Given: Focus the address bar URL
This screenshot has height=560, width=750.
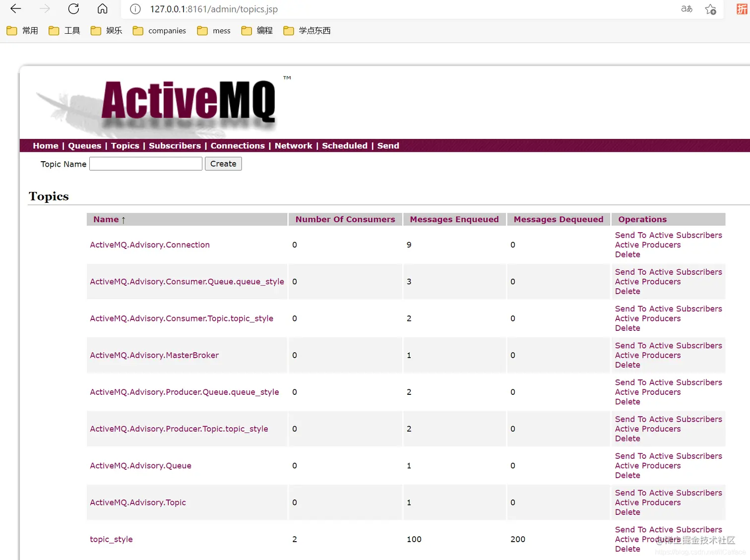Looking at the screenshot, I should pyautogui.click(x=214, y=9).
